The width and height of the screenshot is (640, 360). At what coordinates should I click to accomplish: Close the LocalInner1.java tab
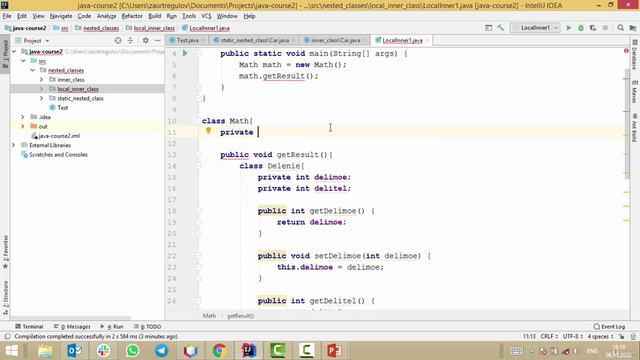[427, 40]
